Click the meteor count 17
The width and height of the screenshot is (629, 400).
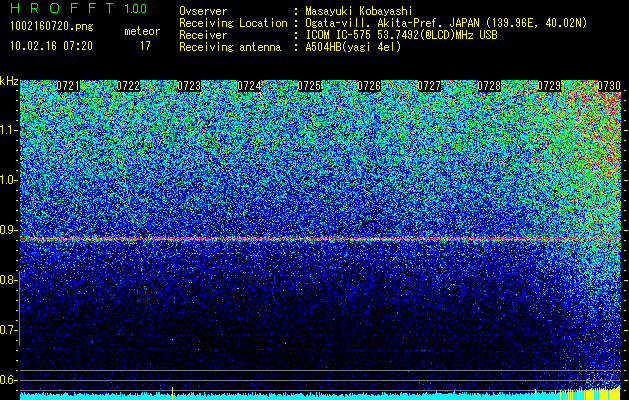coord(145,46)
